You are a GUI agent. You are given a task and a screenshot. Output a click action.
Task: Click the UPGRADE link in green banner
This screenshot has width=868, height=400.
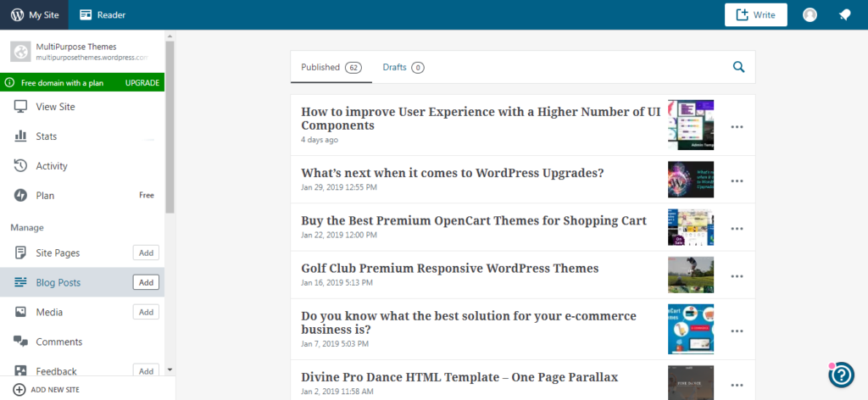click(142, 83)
